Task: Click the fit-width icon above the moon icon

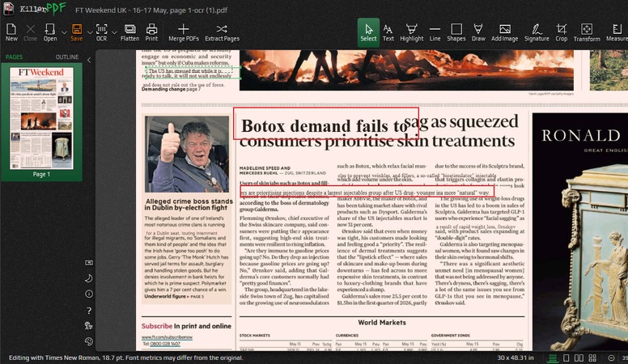Action: 89,263
